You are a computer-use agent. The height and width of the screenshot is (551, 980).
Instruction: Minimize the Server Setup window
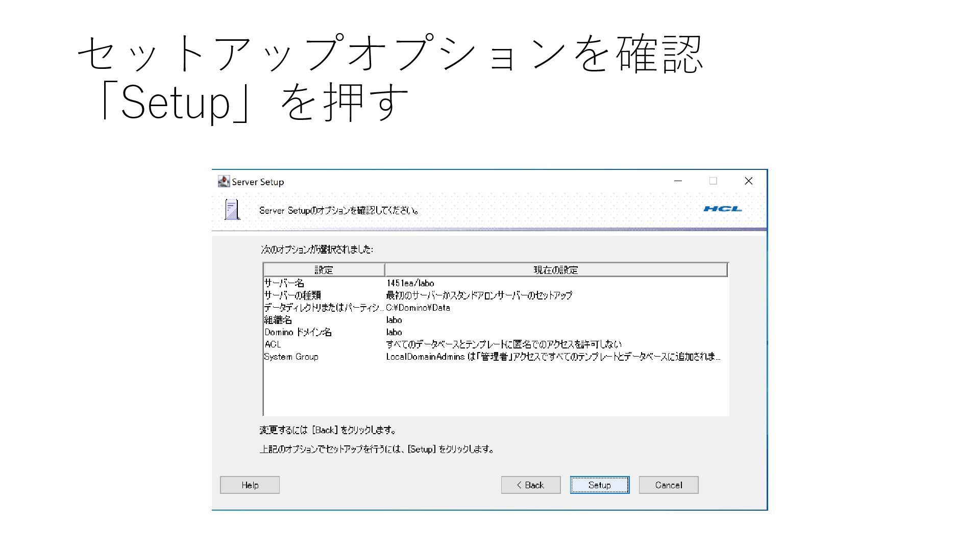tap(678, 181)
